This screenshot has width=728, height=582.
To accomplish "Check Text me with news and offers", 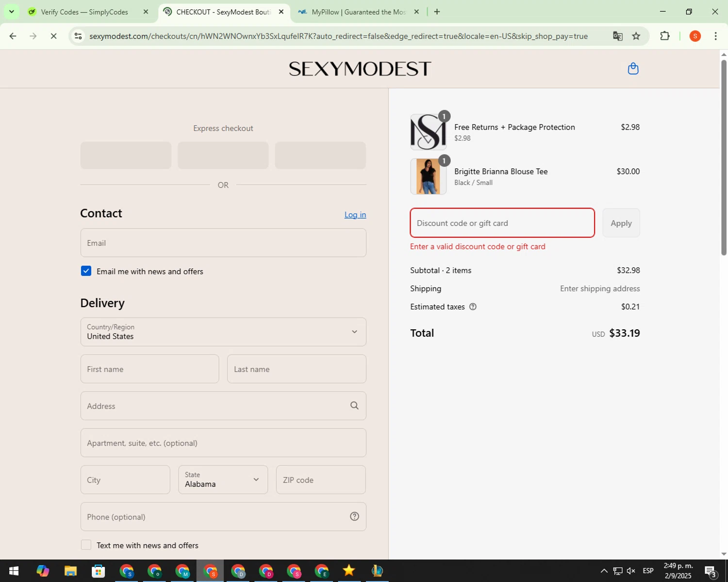I will point(86,545).
